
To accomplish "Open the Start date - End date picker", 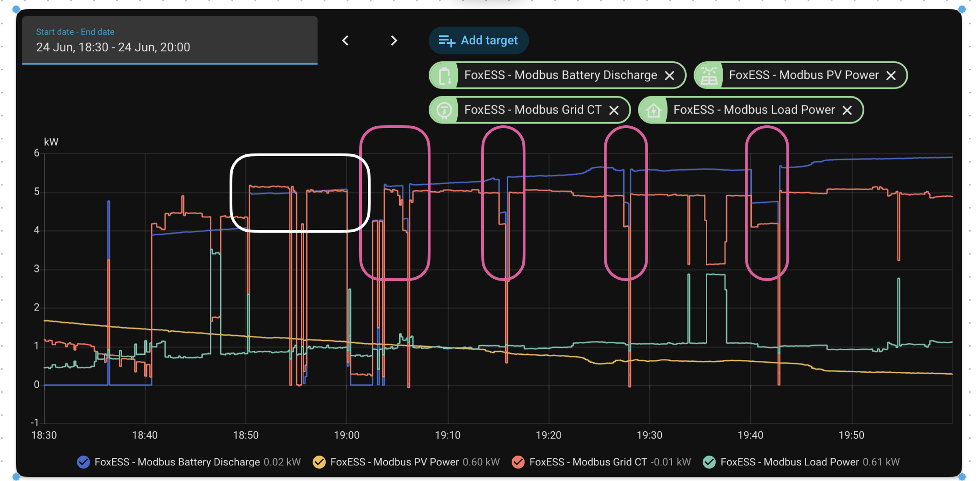I will (170, 41).
